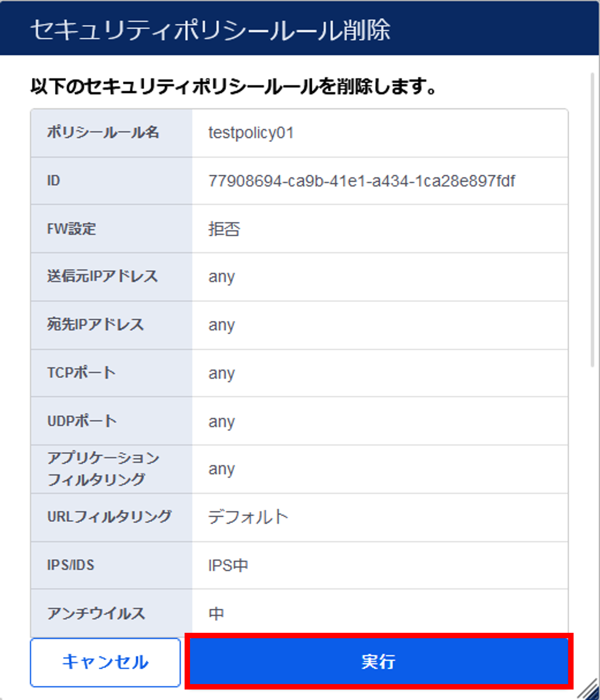Click the 送信元IPアドレス label
The height and width of the screenshot is (700, 600).
[x=103, y=277]
